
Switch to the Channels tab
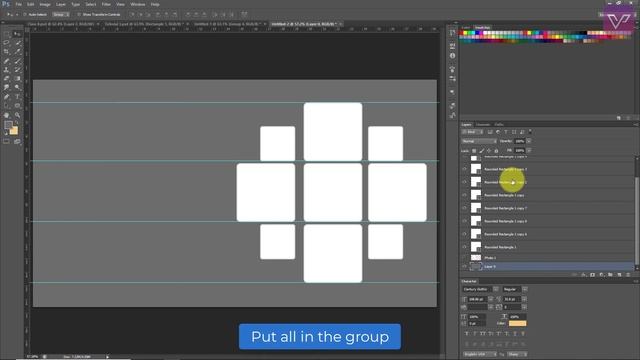483,124
